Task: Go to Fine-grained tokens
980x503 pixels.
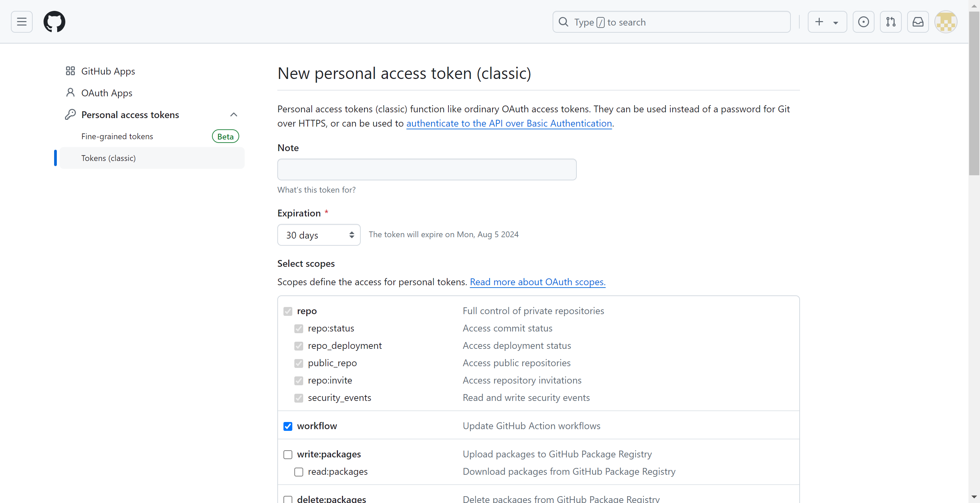Action: [117, 136]
